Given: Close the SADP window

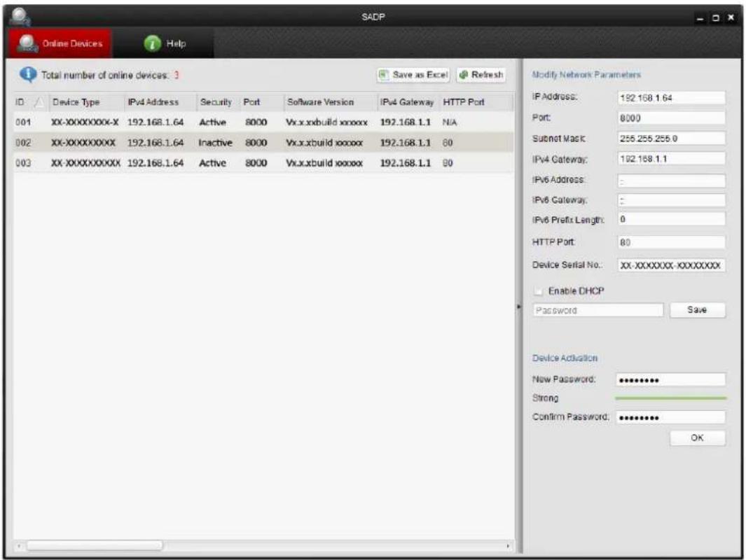Looking at the screenshot, I should pos(731,17).
